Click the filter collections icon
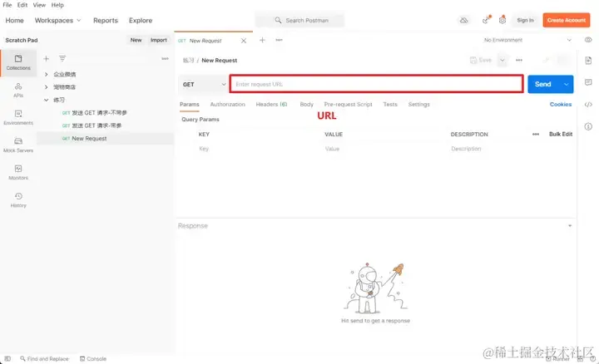Image resolution: width=599 pixels, height=364 pixels. [62, 58]
